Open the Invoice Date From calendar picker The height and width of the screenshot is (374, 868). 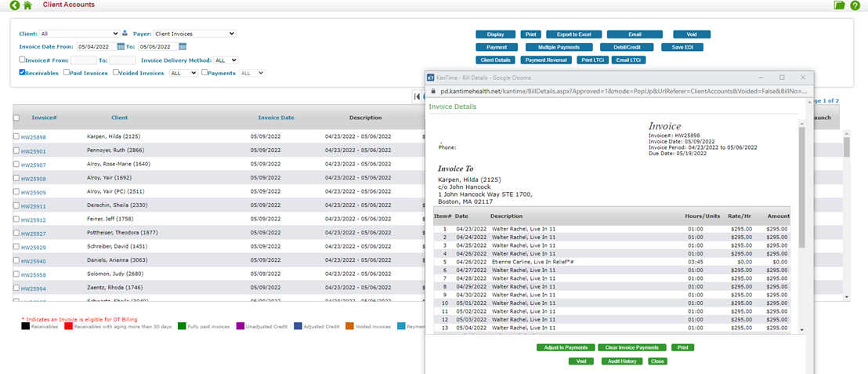(121, 47)
